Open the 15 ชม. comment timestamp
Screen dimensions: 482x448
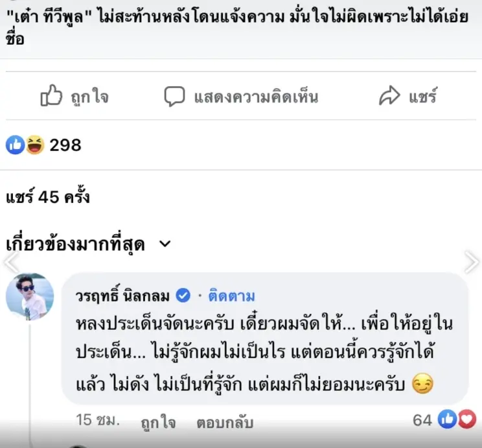click(x=98, y=421)
